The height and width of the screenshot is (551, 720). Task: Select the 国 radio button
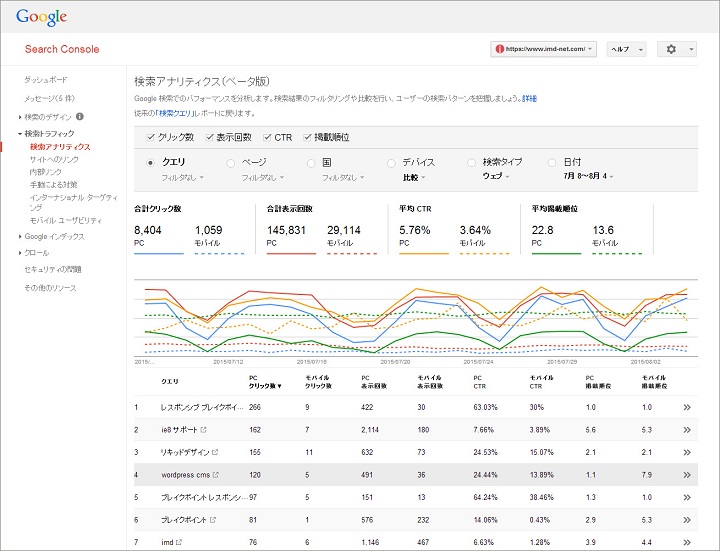click(311, 163)
